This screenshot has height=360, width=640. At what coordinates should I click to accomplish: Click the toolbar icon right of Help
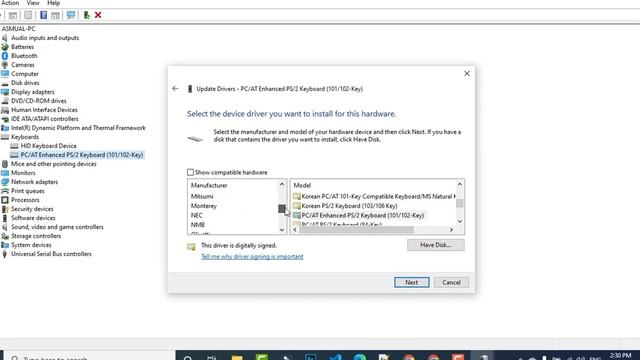pyautogui.click(x=56, y=16)
